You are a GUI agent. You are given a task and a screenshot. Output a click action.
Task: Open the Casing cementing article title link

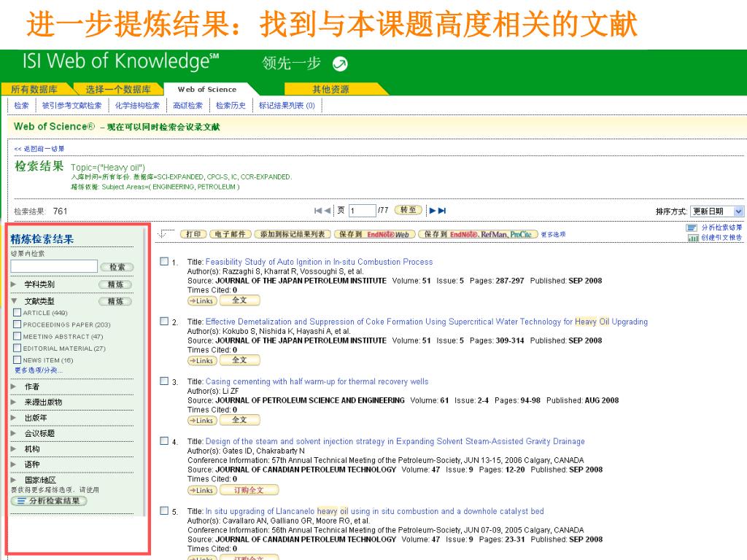click(x=317, y=381)
